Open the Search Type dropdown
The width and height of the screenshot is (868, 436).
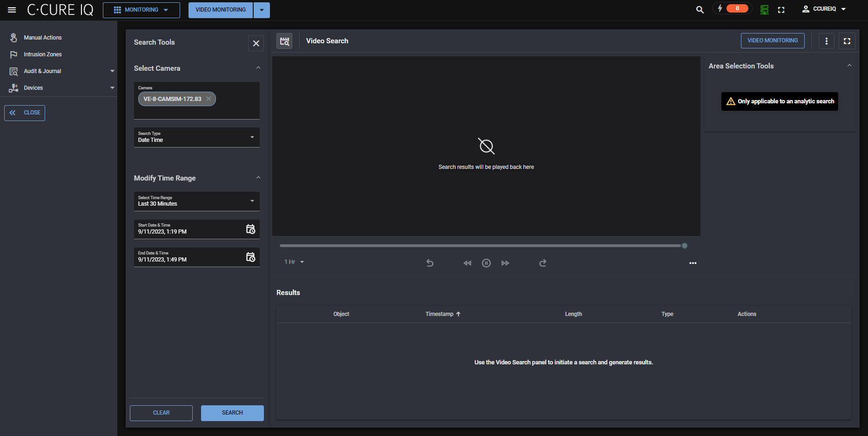196,137
